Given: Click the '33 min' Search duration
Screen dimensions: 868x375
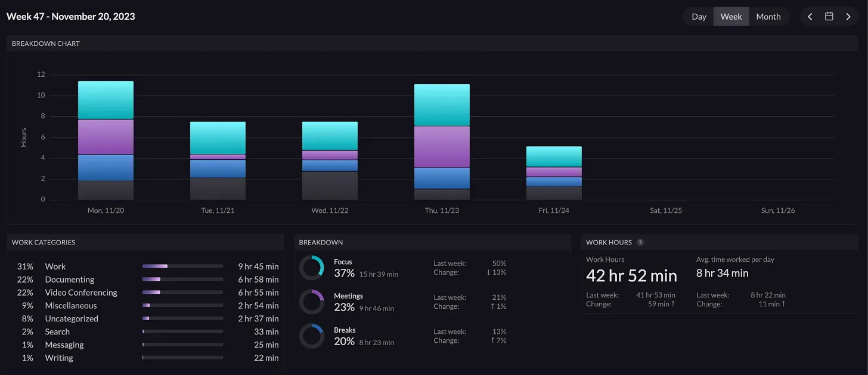Looking at the screenshot, I should click(266, 332).
